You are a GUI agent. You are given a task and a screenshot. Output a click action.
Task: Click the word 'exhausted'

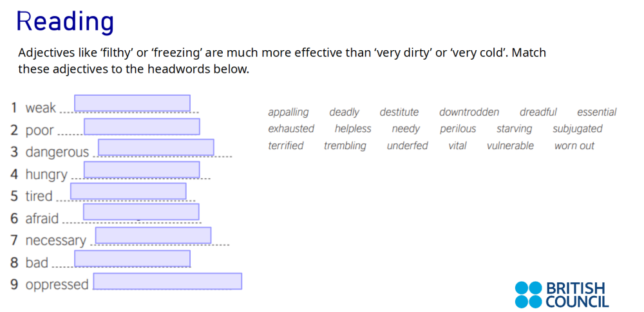[x=291, y=129]
